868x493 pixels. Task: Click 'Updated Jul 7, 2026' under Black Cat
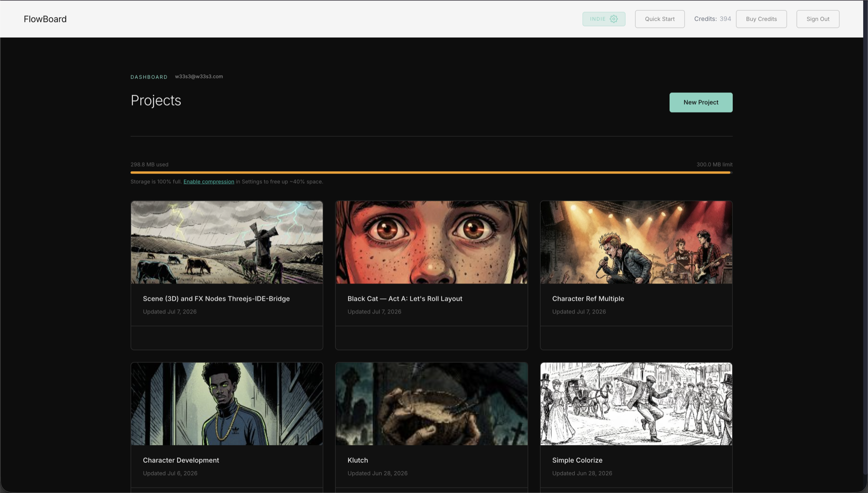point(374,312)
